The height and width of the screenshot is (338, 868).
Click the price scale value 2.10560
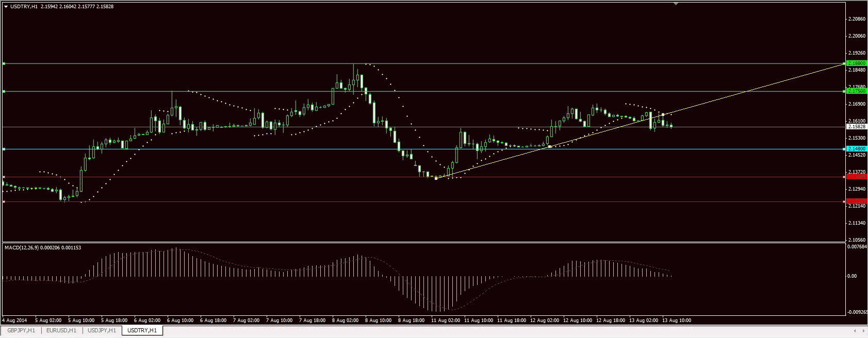[857, 240]
